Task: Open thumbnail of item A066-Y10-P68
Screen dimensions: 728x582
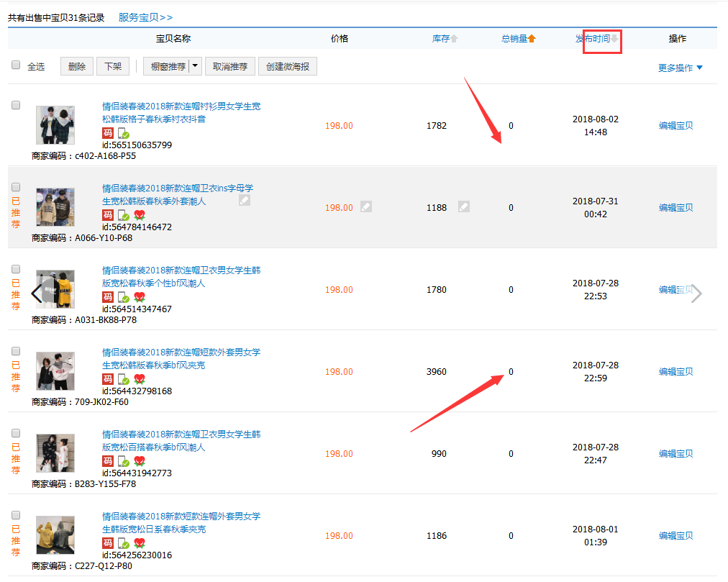Action: point(55,207)
